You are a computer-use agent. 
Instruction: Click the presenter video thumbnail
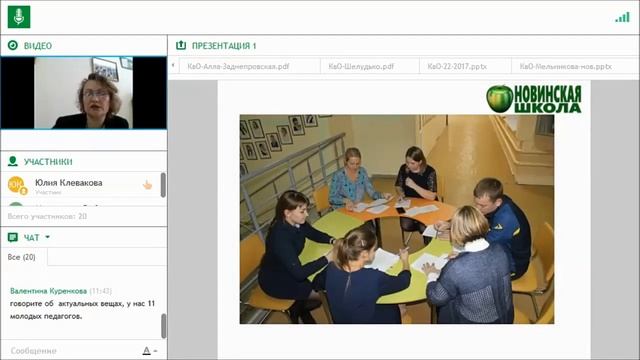point(84,93)
